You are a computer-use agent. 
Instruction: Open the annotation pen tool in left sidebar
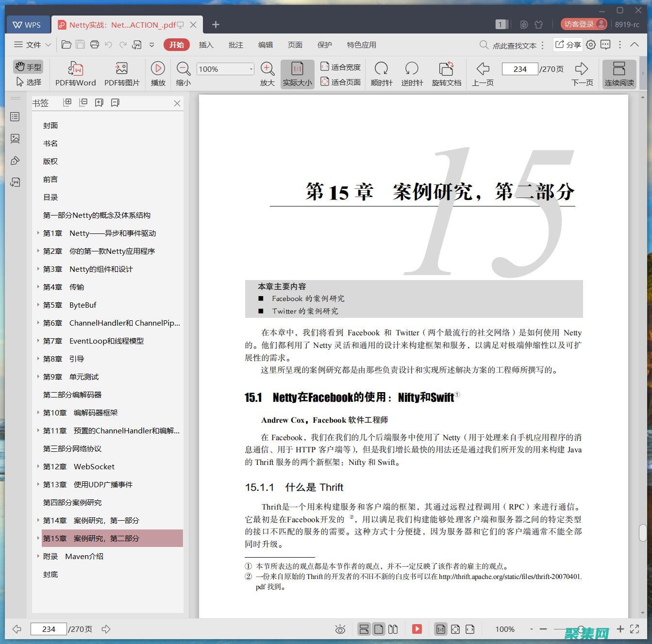coord(15,161)
